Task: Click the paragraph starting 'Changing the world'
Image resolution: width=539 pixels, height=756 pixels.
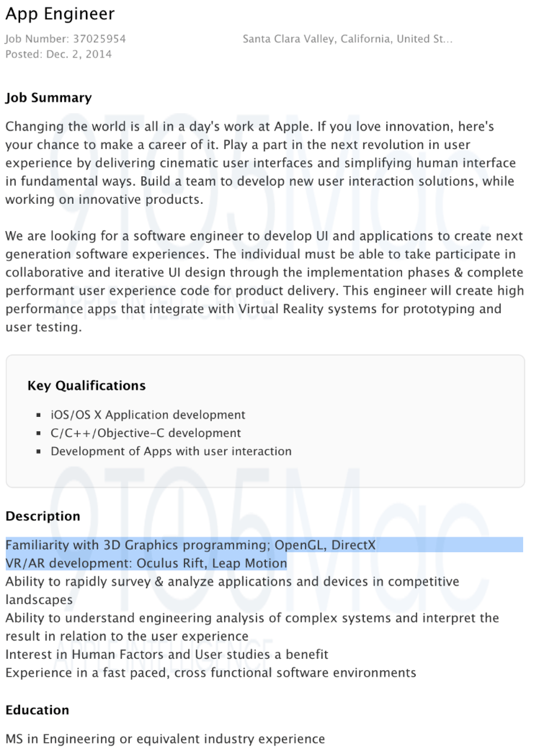Action: [x=260, y=163]
